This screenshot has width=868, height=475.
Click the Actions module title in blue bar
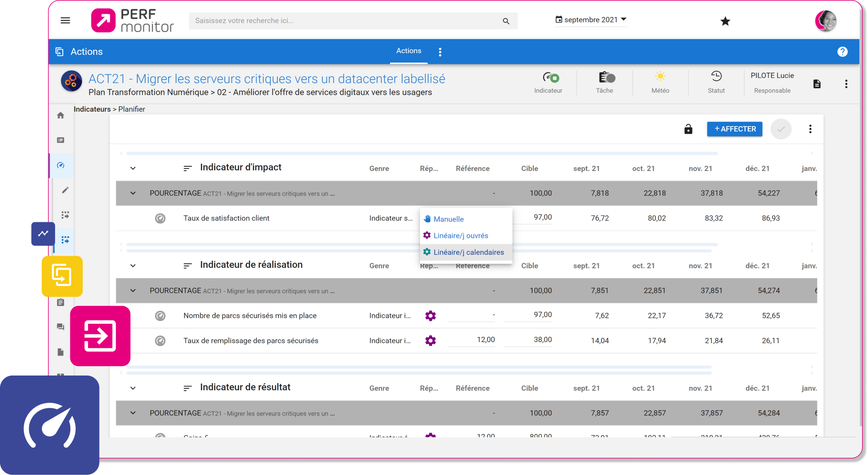86,52
